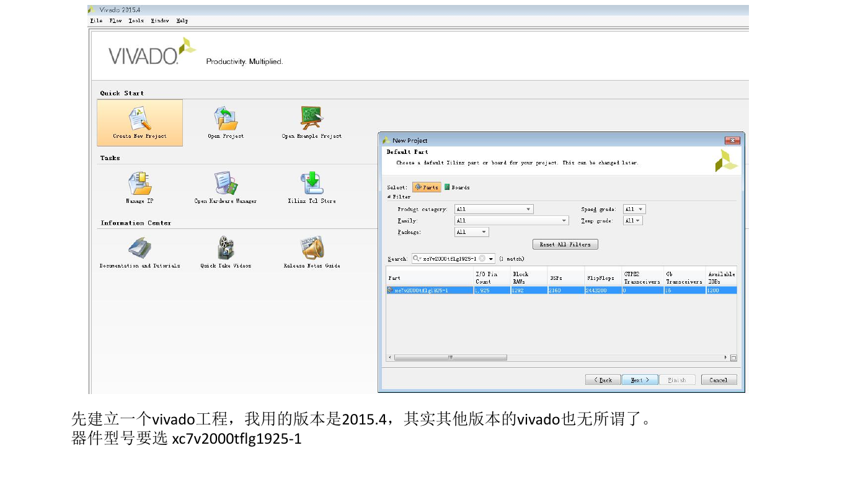Open the Family dropdown

[511, 220]
